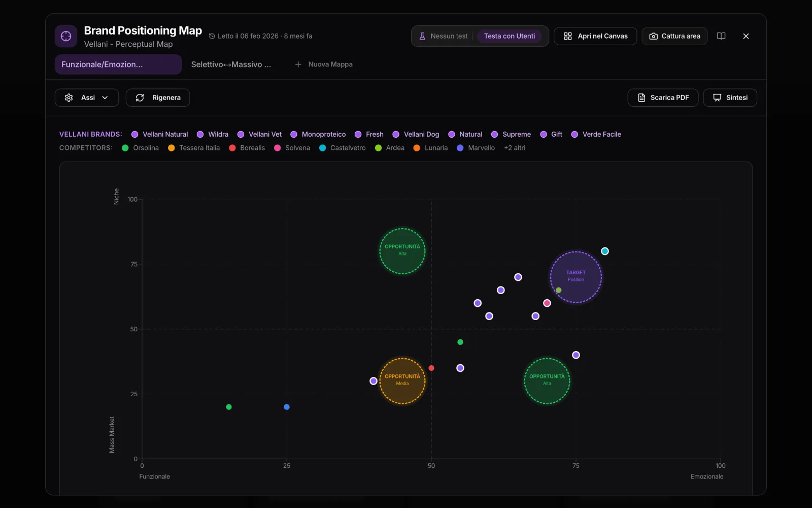Toggle Borealis competitor legend item
The image size is (812, 508).
coord(247,148)
